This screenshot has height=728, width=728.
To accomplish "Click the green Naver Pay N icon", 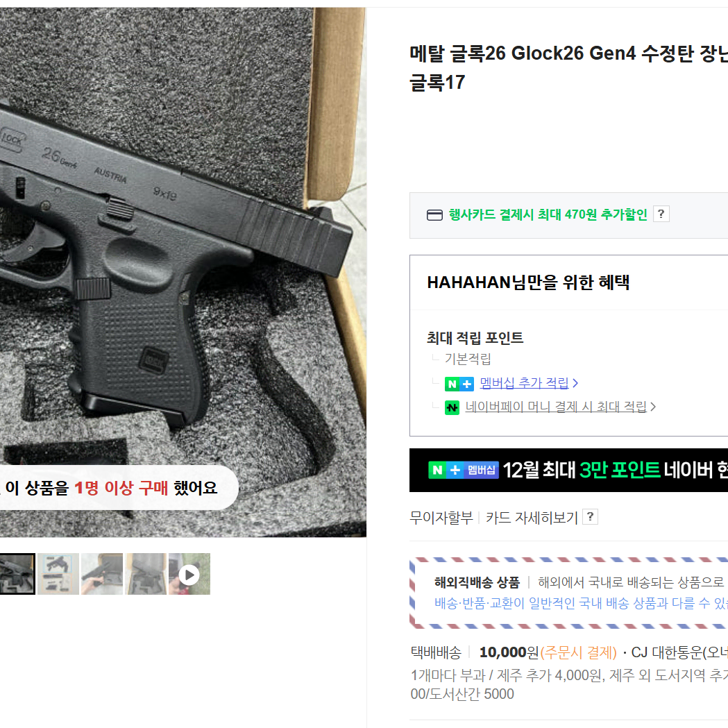I will [x=452, y=407].
